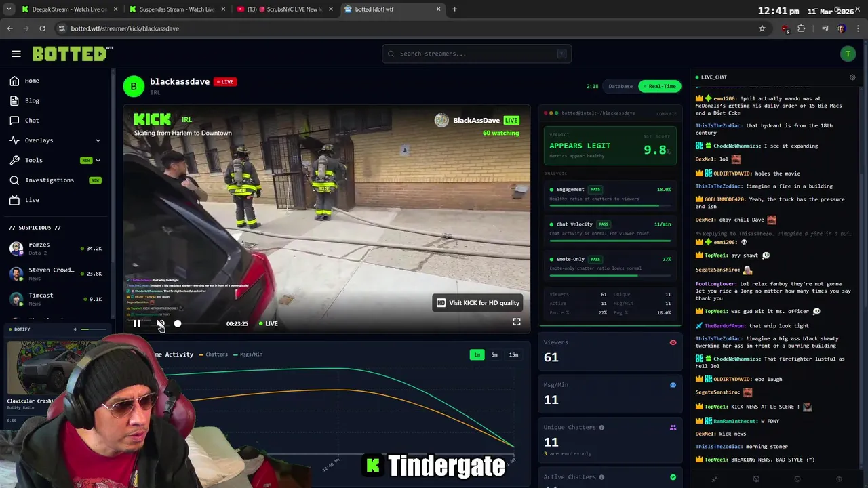
Task: Switch to Real-Time mode
Action: [659, 86]
